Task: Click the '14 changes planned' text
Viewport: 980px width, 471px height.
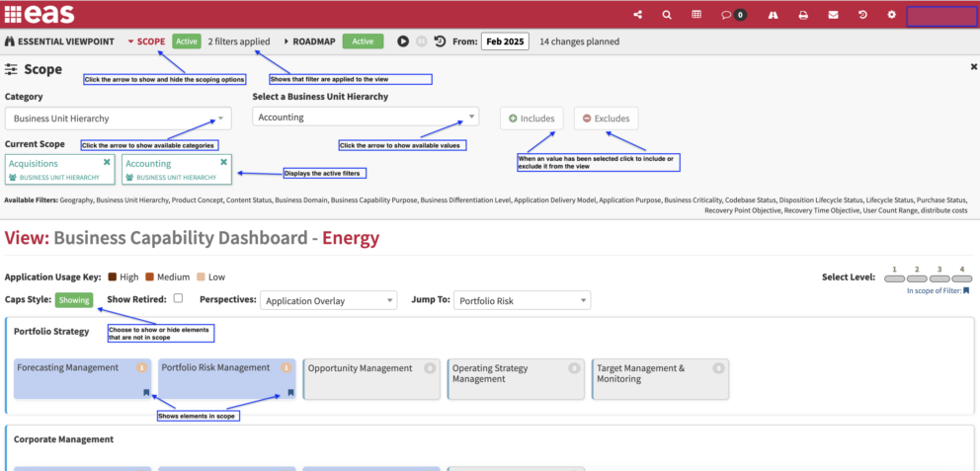Action: click(x=579, y=41)
